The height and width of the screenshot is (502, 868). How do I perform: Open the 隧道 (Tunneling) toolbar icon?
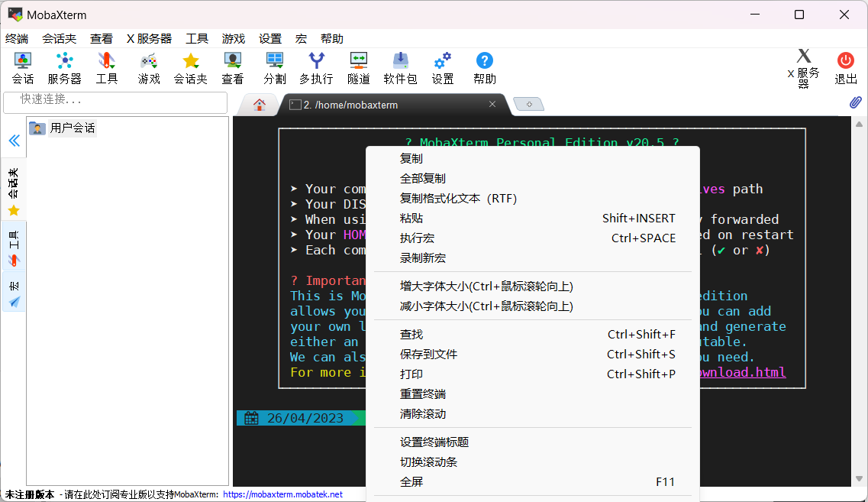pos(359,68)
